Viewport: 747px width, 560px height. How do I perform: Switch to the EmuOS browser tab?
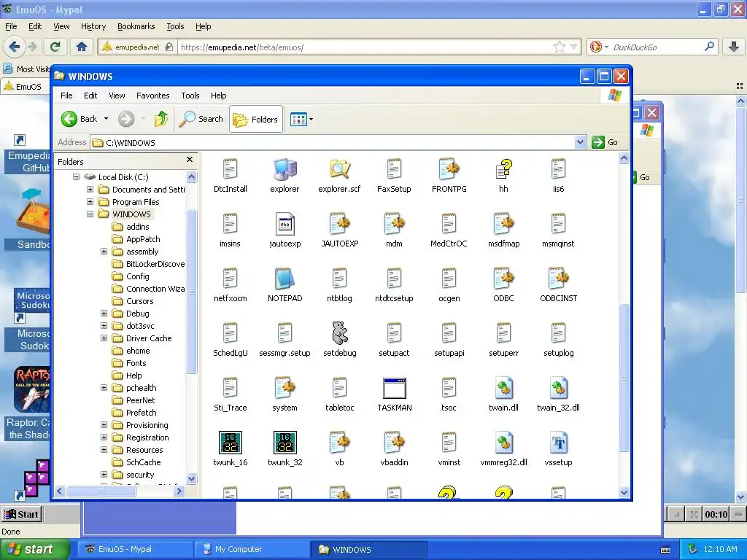[x=24, y=86]
